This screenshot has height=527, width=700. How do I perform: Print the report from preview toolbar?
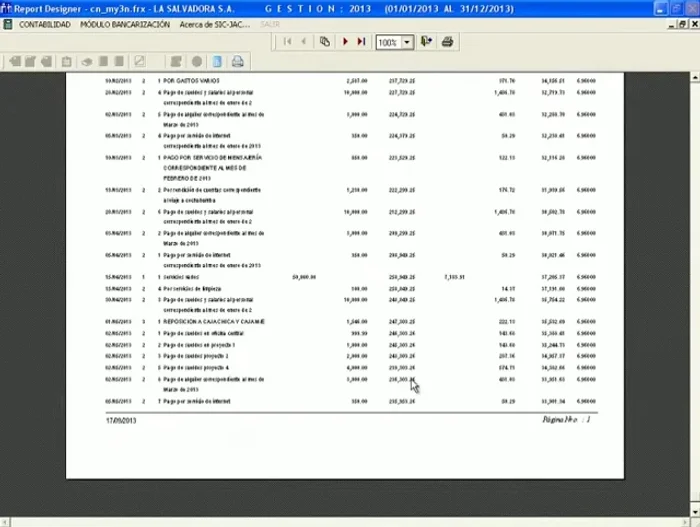pos(447,42)
